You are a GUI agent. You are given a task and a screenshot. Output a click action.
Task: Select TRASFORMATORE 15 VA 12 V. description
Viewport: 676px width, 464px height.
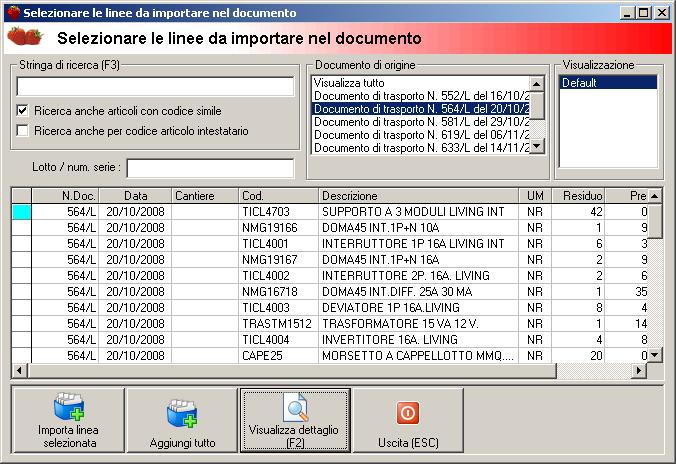(x=419, y=323)
